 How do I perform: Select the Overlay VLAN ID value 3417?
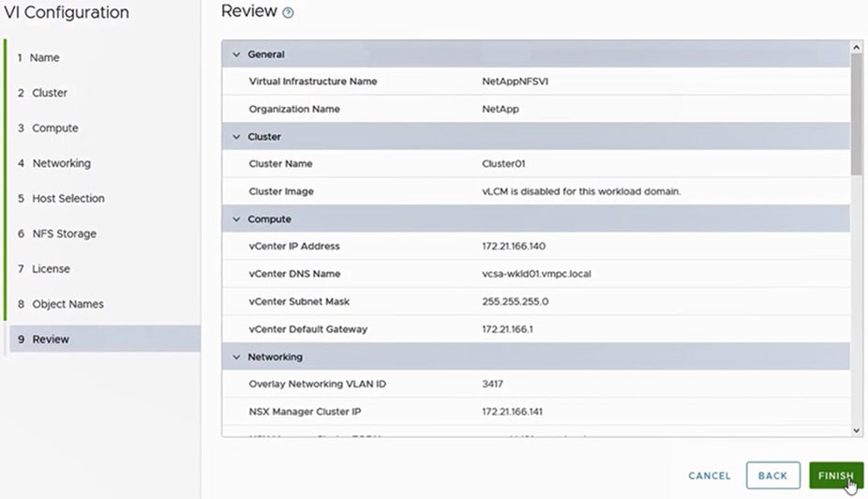[x=492, y=385]
